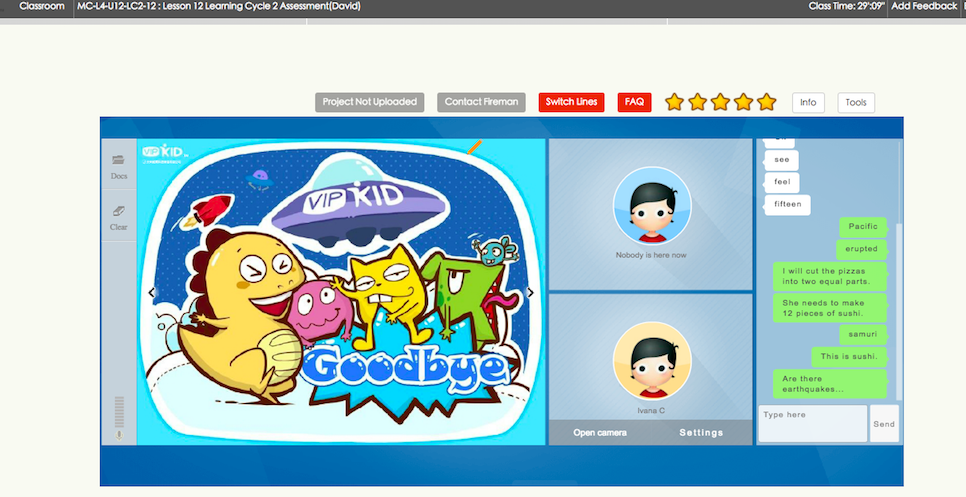Select the Clear eraser tool
The width and height of the screenshot is (966, 497).
coord(119,211)
